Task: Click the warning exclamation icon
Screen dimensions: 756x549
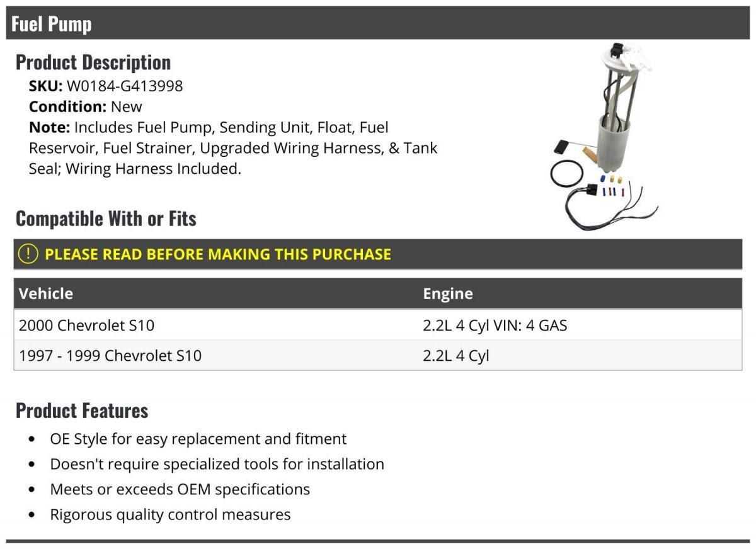Action: pos(28,254)
